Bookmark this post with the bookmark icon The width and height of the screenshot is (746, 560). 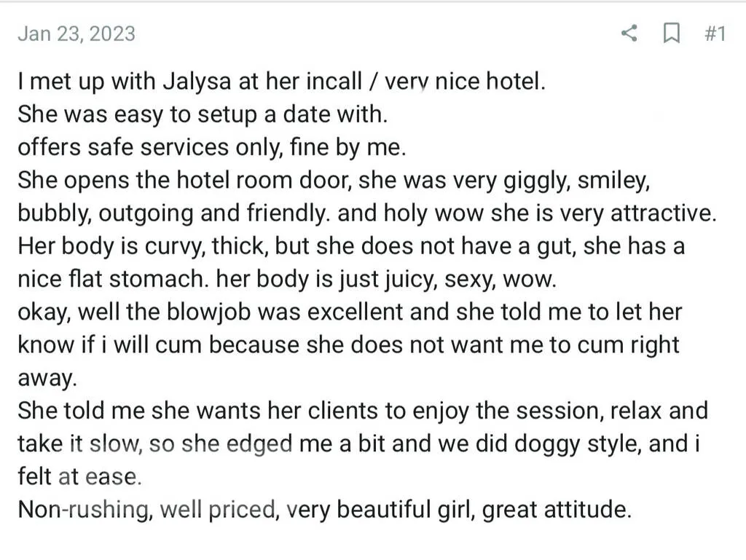tap(671, 33)
